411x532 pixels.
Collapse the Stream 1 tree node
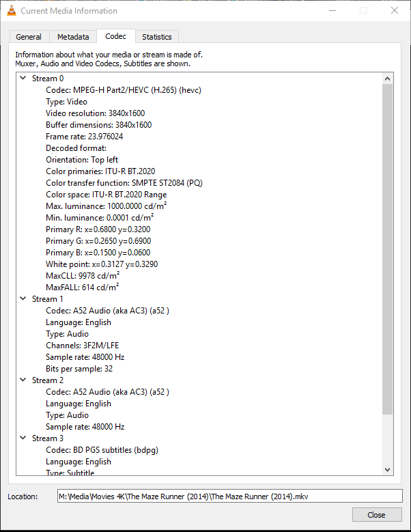[x=23, y=298]
